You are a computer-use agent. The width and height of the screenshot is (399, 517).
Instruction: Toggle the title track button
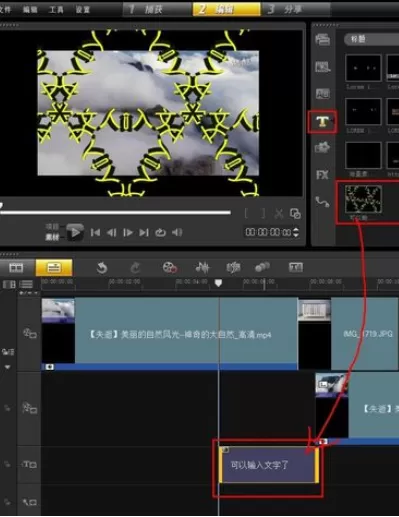[29, 464]
